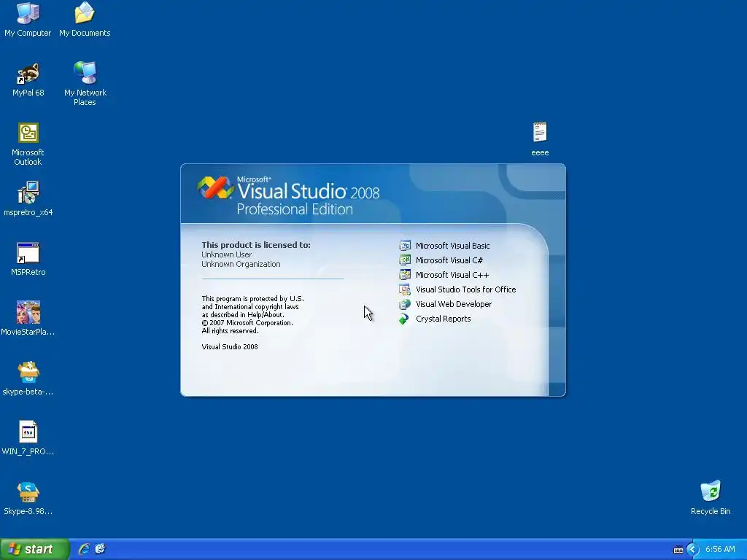Image resolution: width=747 pixels, height=560 pixels.
Task: Select the MSPRetro shortcut icon
Action: click(x=28, y=253)
